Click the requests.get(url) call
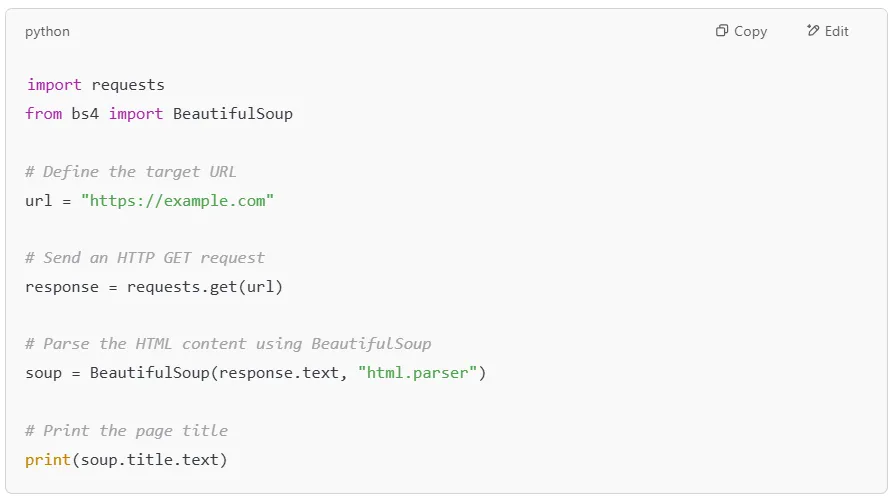The height and width of the screenshot is (498, 893). tap(205, 287)
